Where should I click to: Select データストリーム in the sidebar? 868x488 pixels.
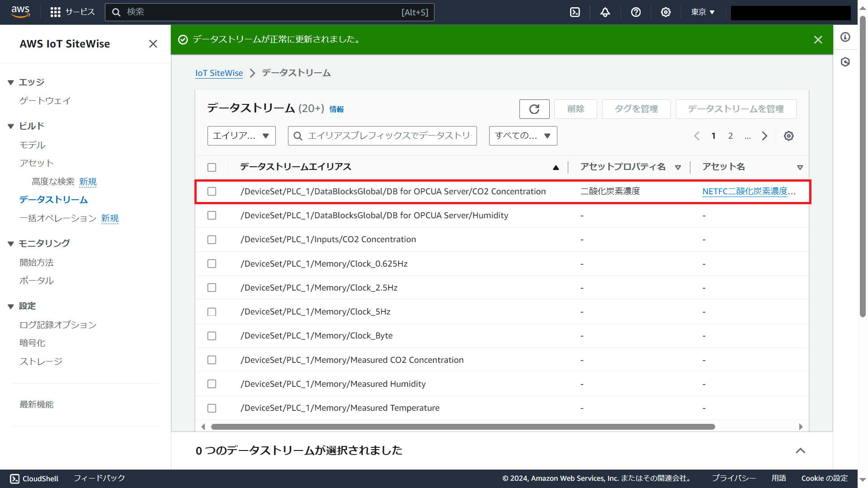click(x=53, y=199)
